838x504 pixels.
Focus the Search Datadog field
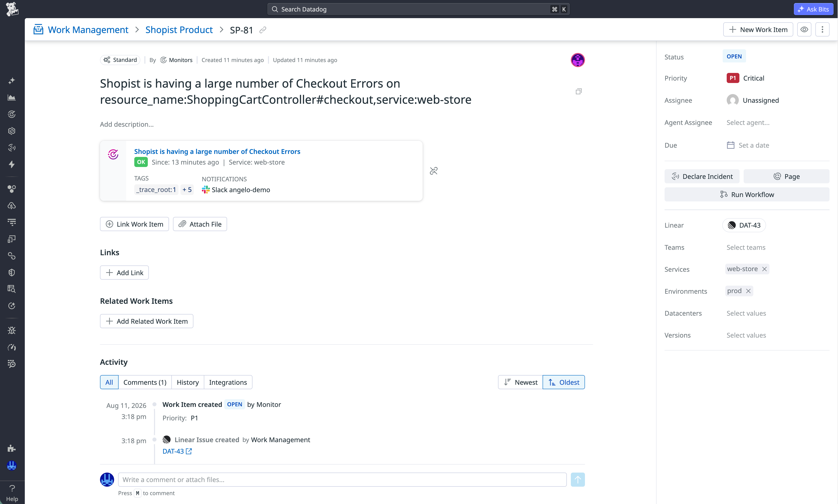click(x=418, y=9)
